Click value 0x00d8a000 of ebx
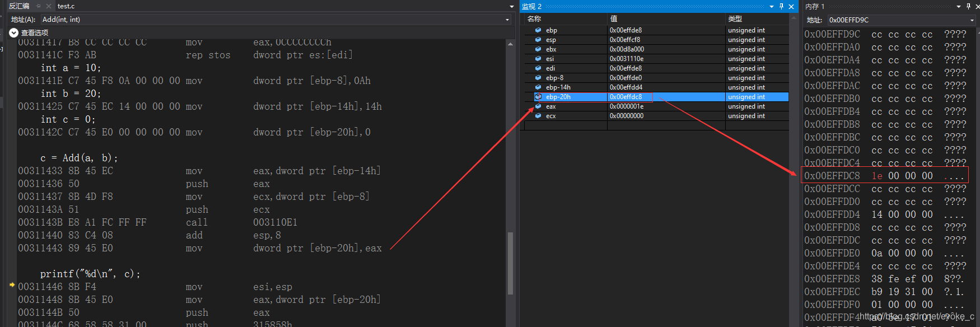Image resolution: width=980 pixels, height=327 pixels. click(x=627, y=49)
